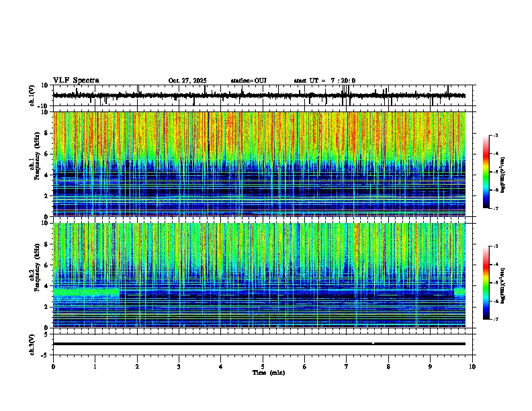This screenshot has height=411, width=532.
Task: Click the "start UT = 7:20:0" text
Action: pyautogui.click(x=324, y=81)
